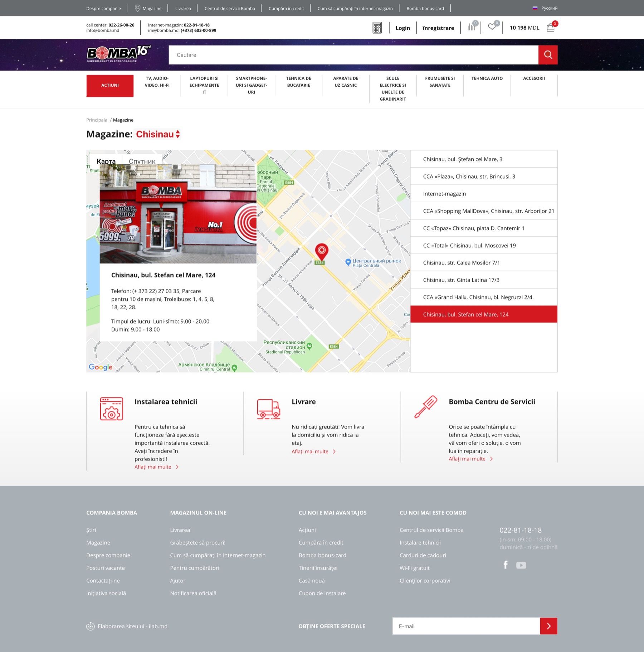Click the Russian flag icon
Image resolution: width=644 pixels, height=652 pixels.
(535, 8)
